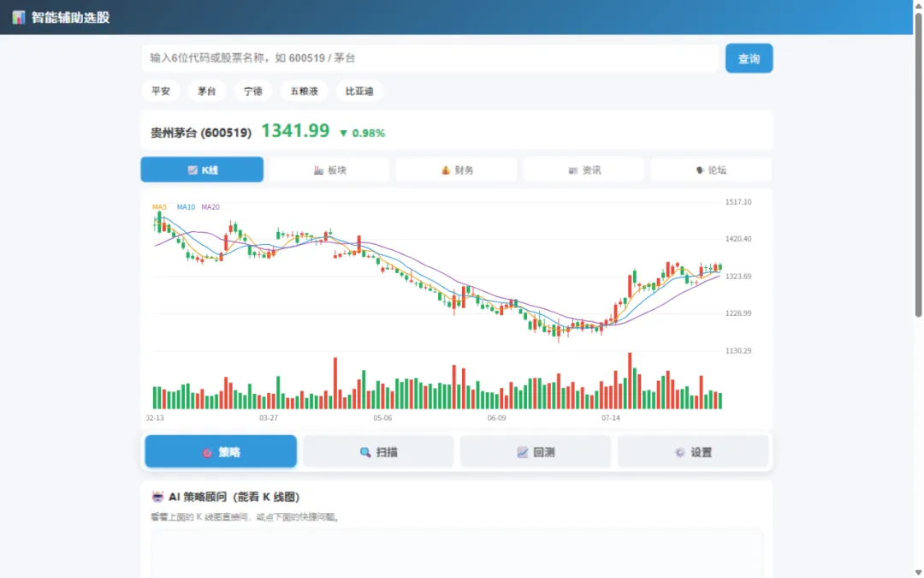Click the 板块 tab bar-chart icon
The height and width of the screenshot is (578, 924).
[318, 170]
